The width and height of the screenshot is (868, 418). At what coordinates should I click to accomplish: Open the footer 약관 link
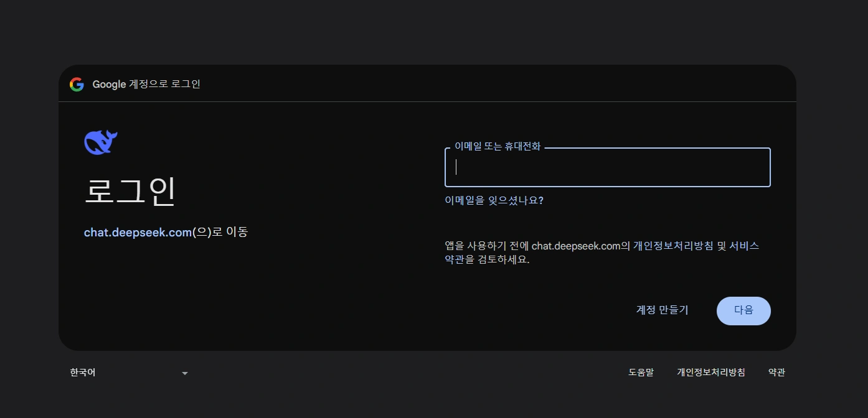tap(776, 373)
